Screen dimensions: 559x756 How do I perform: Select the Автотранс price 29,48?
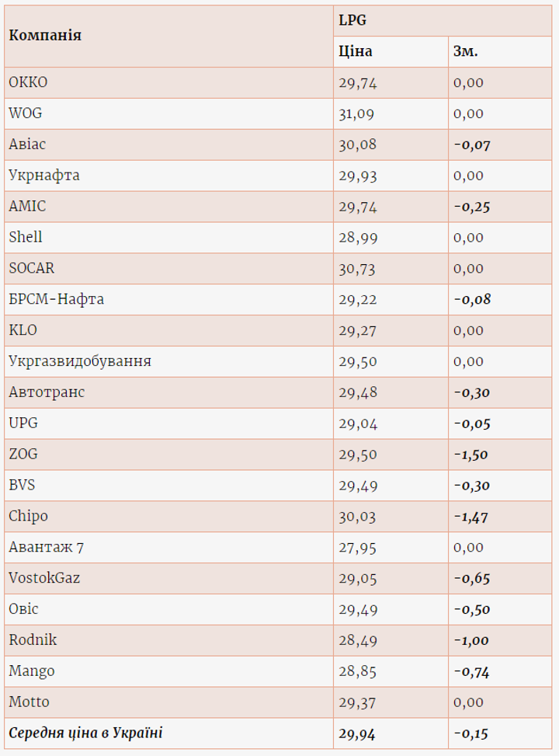point(358,392)
